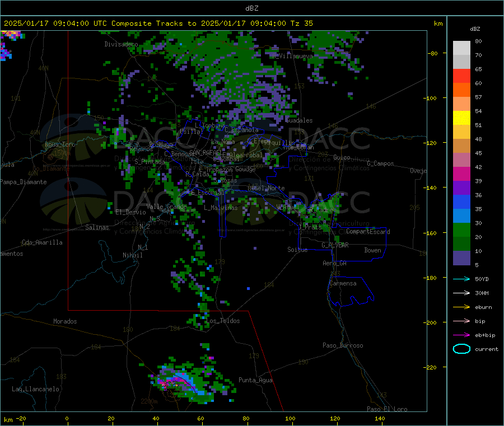Click the 20 dBZ green legend swatch
This screenshot has width=504, height=426.
tap(461, 230)
